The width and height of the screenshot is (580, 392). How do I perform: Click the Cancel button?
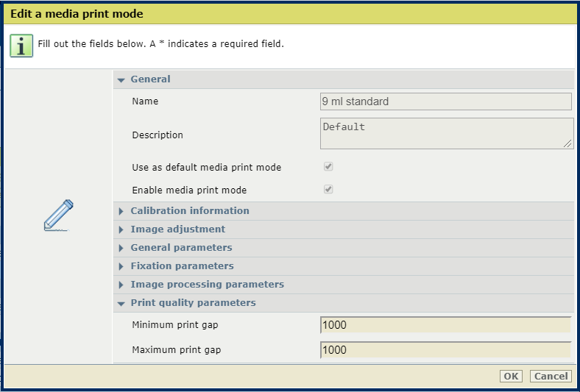coord(551,376)
